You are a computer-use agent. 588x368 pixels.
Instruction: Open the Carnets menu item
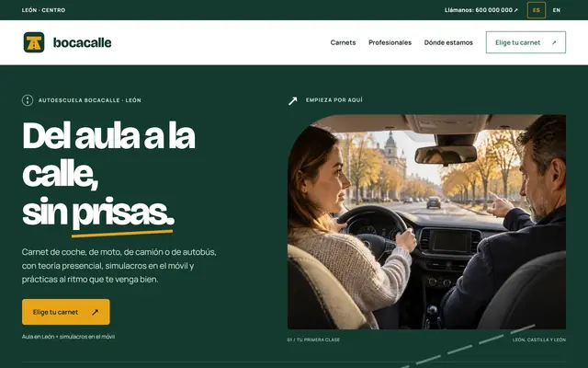click(x=343, y=42)
